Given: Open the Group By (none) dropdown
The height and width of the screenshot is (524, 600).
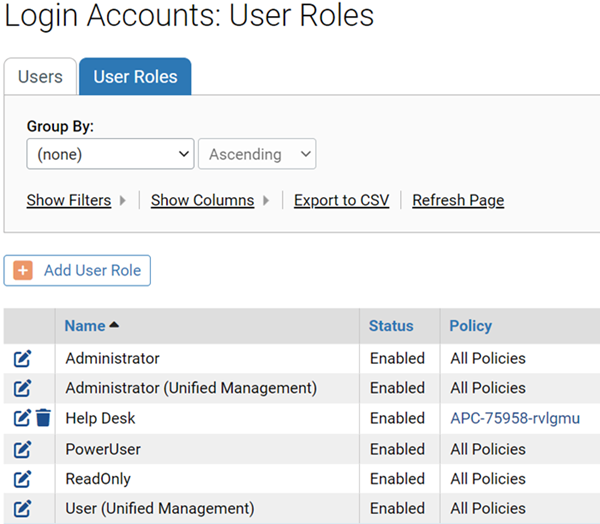Looking at the screenshot, I should (110, 154).
